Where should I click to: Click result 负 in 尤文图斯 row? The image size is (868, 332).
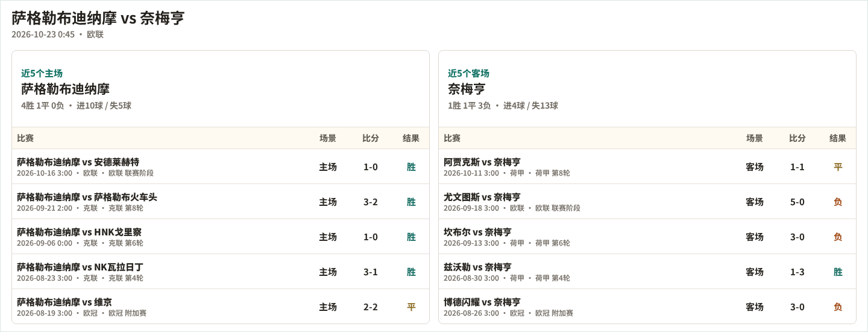[838, 202]
